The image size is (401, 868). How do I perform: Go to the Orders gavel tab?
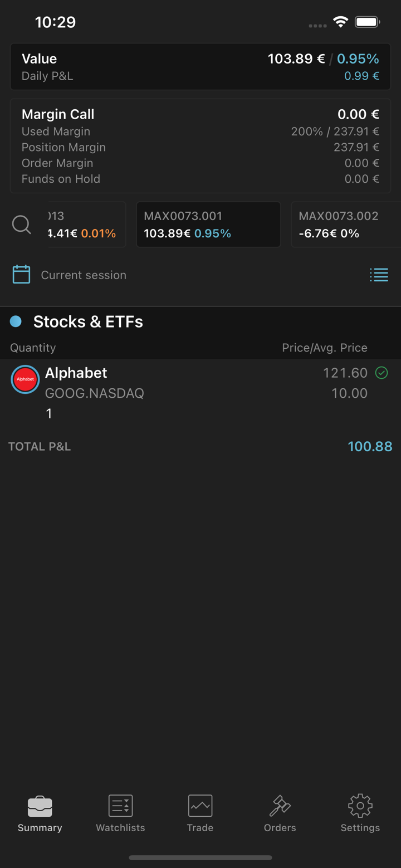coord(280,813)
